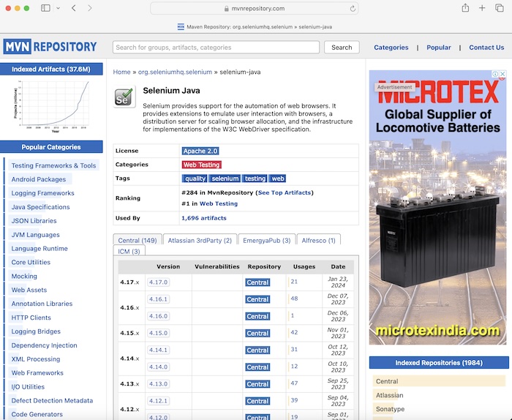The image size is (512, 420).
Task: Close the Microtex advertisement via X icon
Action: point(502,74)
